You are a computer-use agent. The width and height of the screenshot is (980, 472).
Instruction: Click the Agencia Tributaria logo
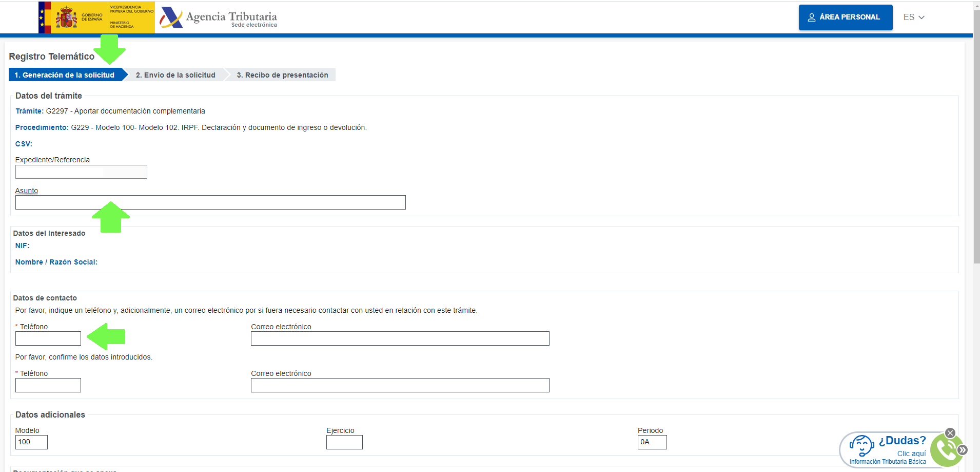coord(219,18)
